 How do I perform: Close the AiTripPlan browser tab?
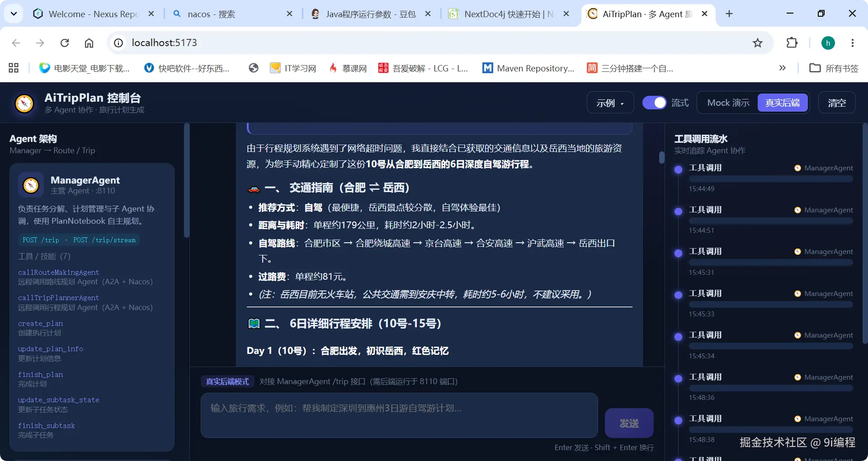point(704,14)
